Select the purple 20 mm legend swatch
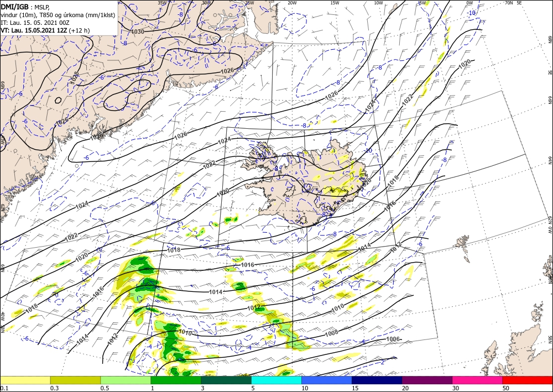This screenshot has height=392, width=553. pyautogui.click(x=427, y=380)
